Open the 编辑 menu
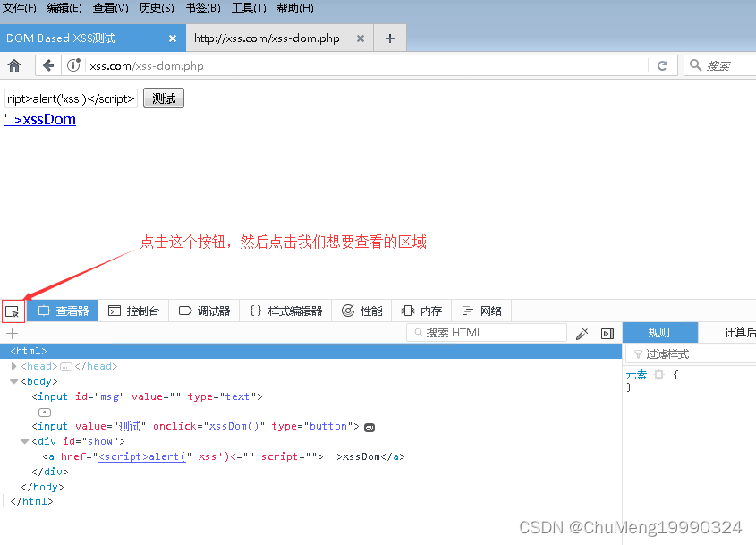756x545 pixels. (64, 8)
